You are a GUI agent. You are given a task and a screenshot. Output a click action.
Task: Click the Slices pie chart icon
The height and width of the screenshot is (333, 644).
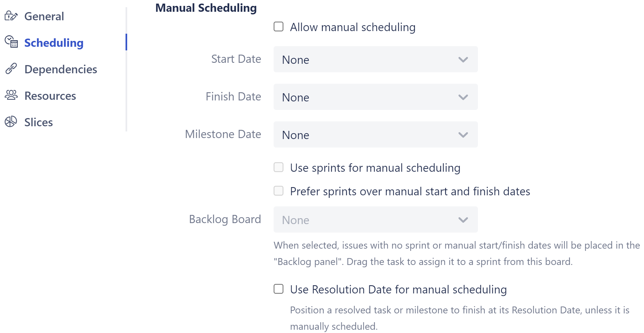(11, 122)
